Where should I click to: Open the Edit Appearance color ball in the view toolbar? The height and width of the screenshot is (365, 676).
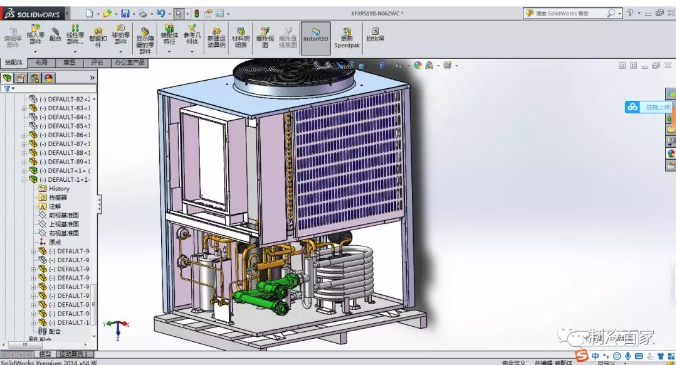click(417, 65)
